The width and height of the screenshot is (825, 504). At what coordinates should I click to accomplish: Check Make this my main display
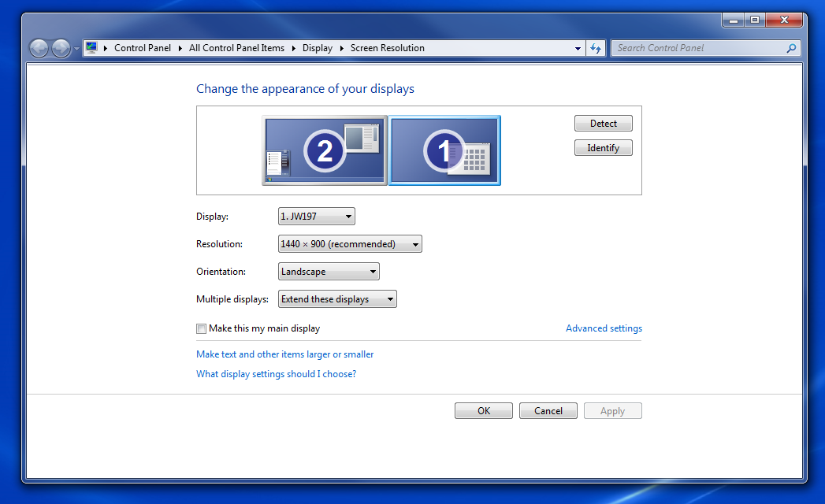tap(201, 329)
